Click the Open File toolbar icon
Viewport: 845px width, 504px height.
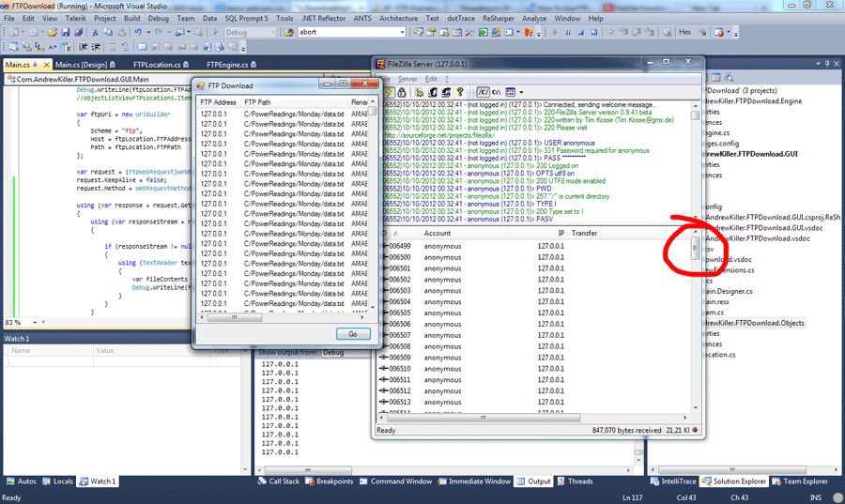pos(53,32)
